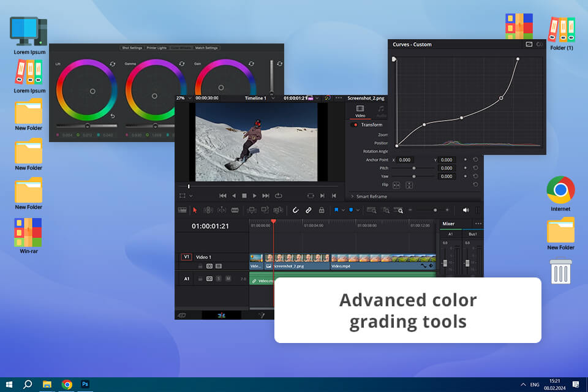Image resolution: width=588 pixels, height=392 pixels.
Task: Open the viewer overlay mode dropdown
Action: click(191, 196)
